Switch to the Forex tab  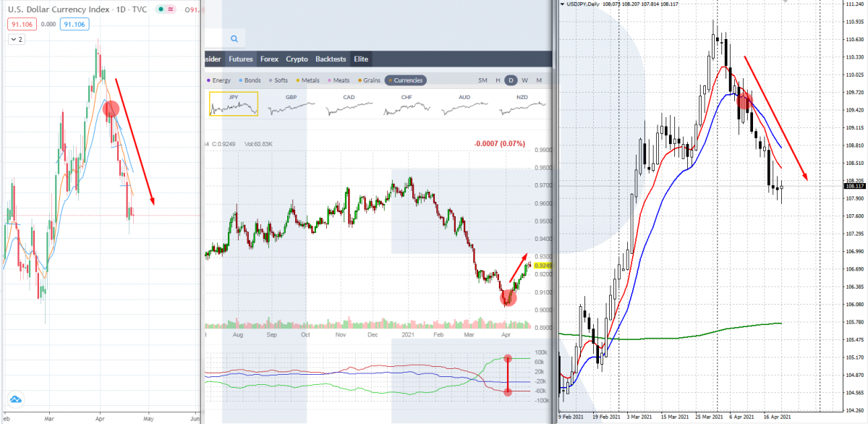pos(269,59)
